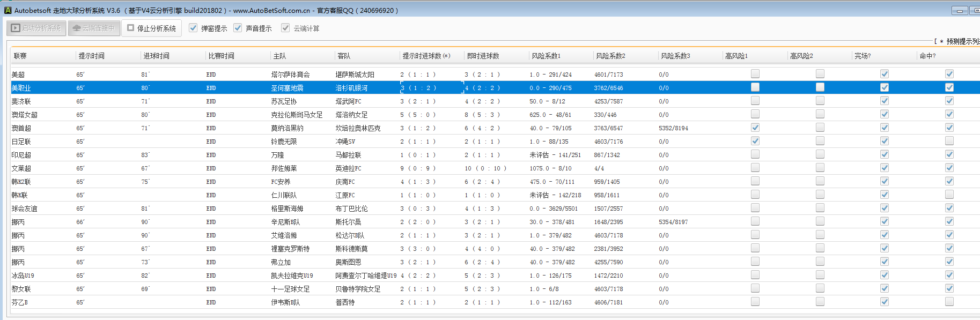Click the play icon on 启动分析系统
This screenshot has height=320, width=980.
coord(16,28)
